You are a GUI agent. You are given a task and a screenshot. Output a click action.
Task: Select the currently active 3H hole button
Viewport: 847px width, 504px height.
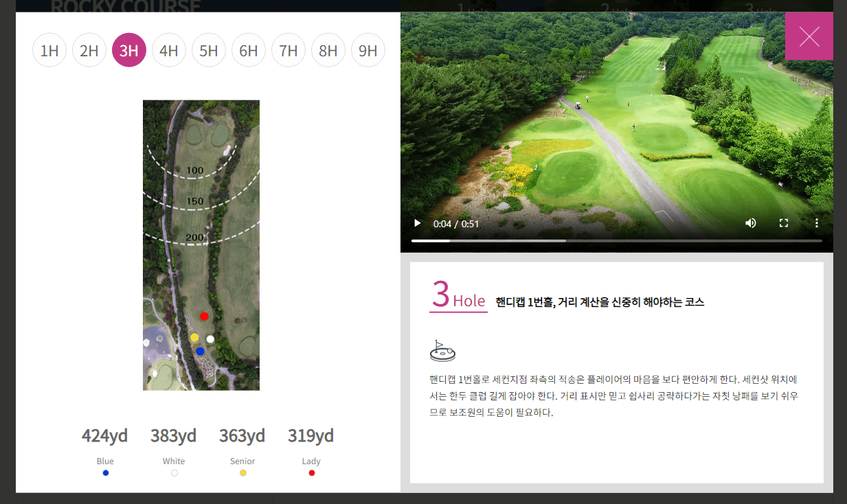tap(129, 49)
